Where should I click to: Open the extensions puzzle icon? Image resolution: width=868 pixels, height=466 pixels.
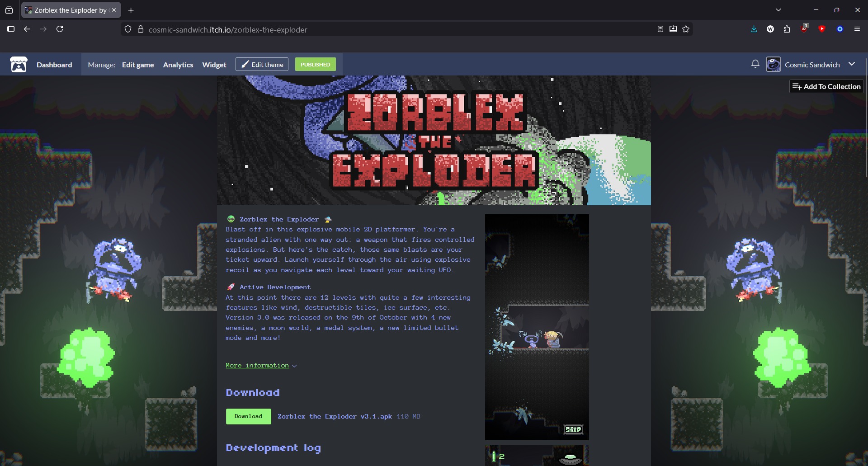click(x=787, y=29)
